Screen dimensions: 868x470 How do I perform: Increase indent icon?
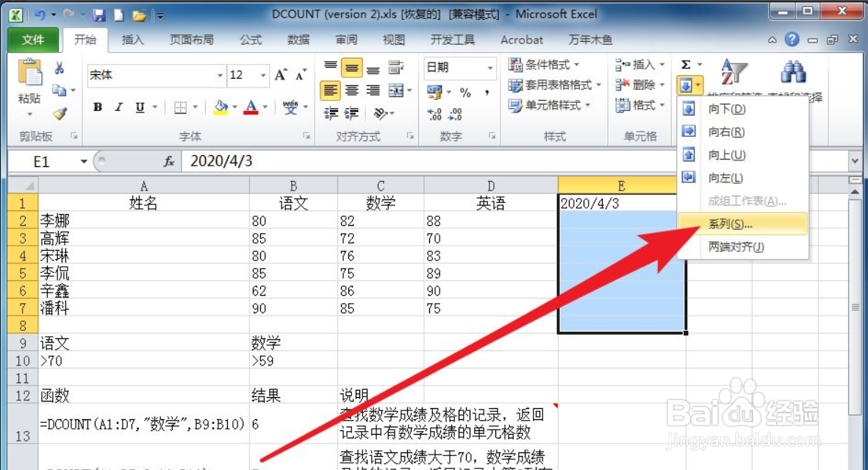coord(351,113)
